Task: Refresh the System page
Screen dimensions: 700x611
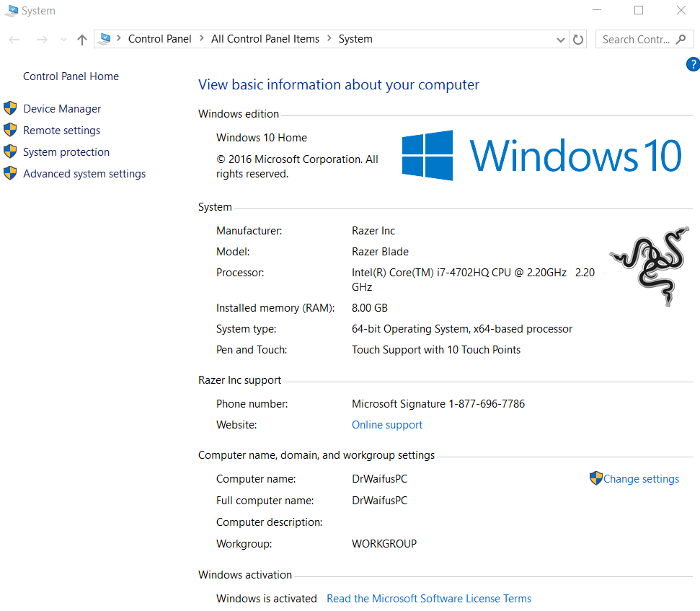Action: [x=578, y=40]
